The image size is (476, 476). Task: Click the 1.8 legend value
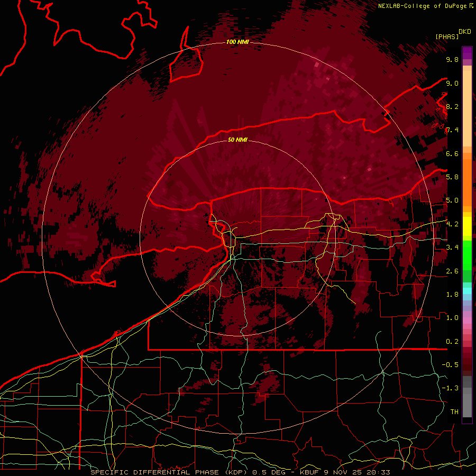[x=452, y=295]
